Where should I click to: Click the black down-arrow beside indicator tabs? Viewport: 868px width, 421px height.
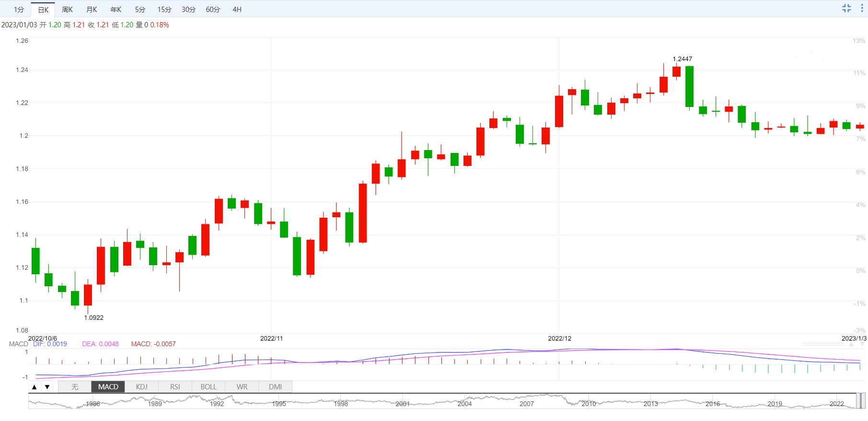pos(47,387)
